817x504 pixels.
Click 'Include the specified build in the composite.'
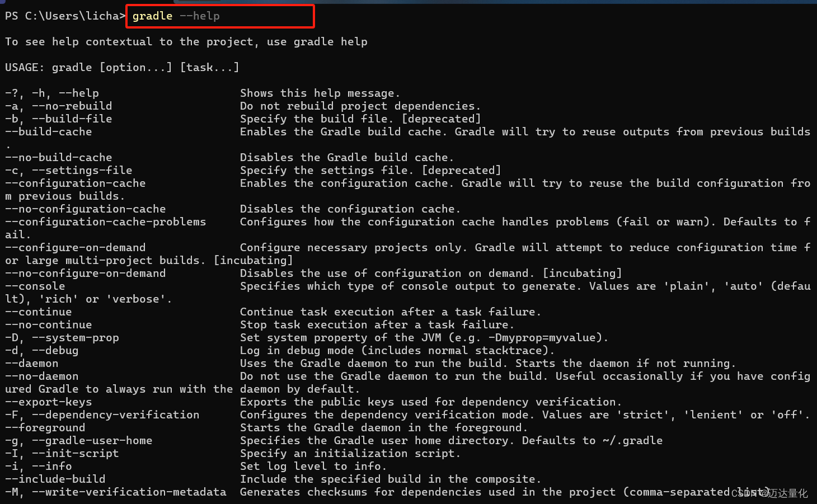coord(391,479)
